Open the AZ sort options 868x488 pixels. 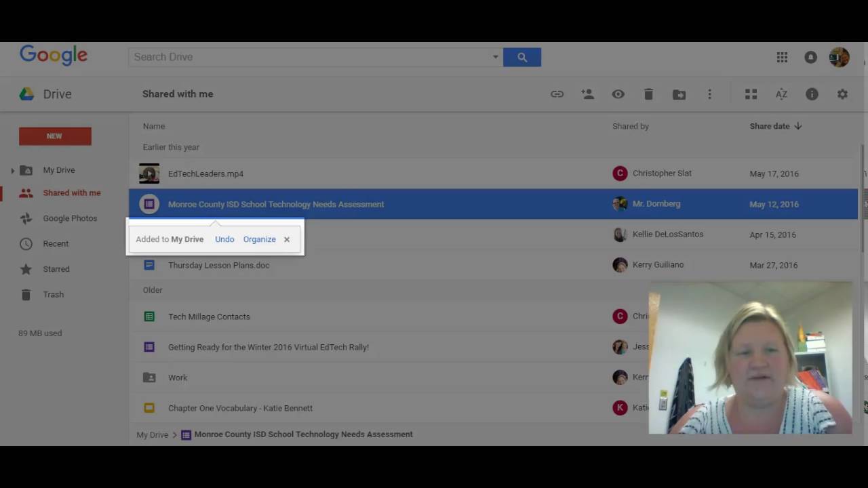(781, 94)
